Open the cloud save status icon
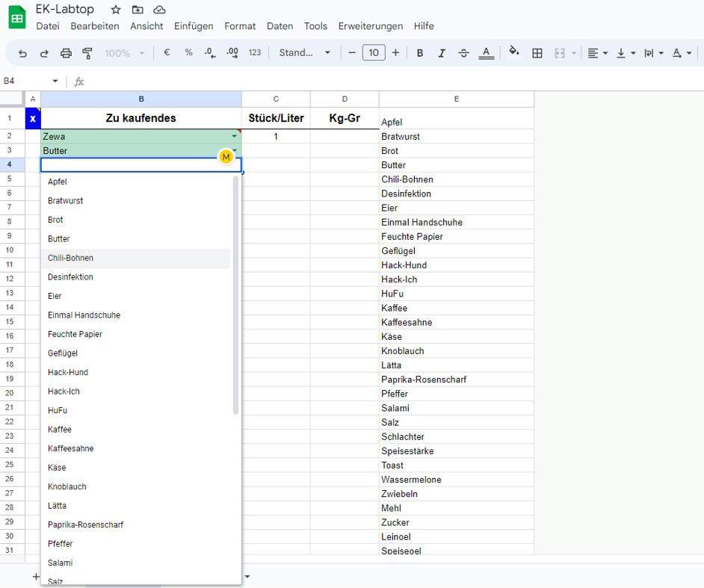 coord(159,10)
